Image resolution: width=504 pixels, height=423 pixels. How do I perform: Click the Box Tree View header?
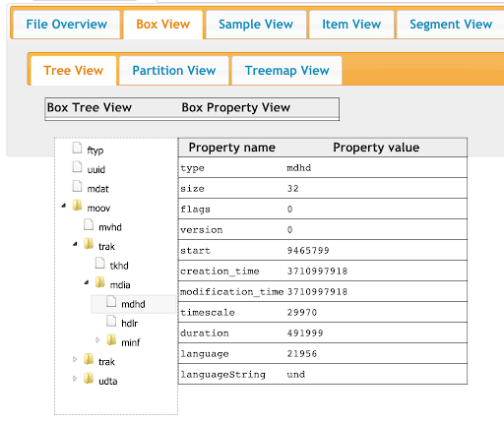coord(90,107)
